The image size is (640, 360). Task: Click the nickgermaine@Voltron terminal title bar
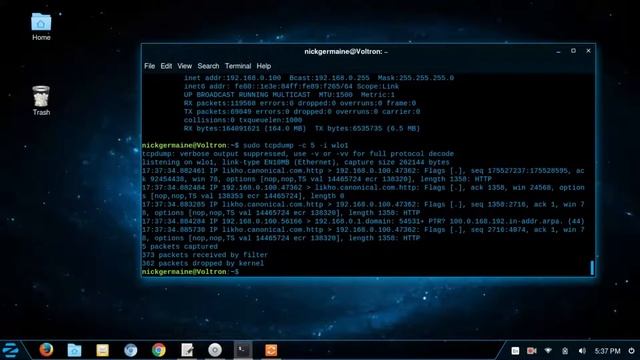(346, 51)
